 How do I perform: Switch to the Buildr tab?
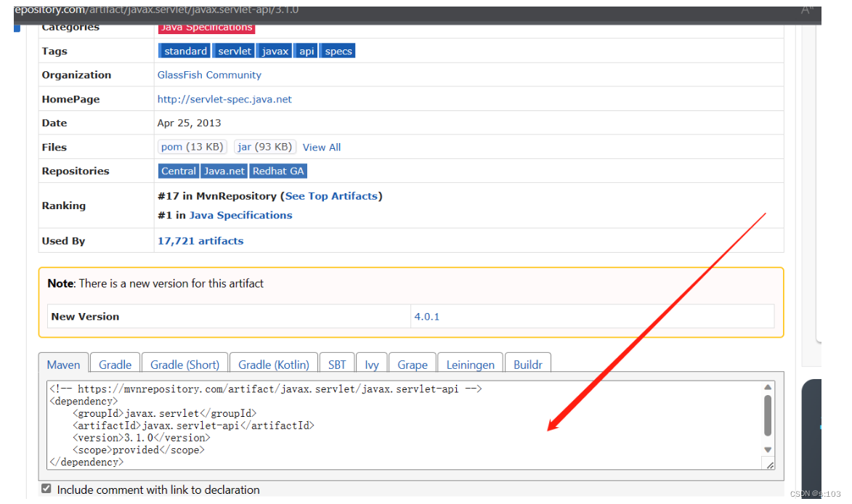click(x=527, y=365)
